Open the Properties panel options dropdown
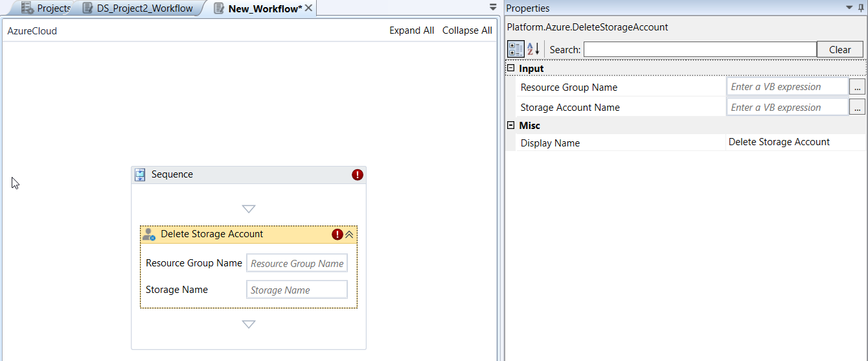Viewport: 868px width, 361px height. coord(850,8)
